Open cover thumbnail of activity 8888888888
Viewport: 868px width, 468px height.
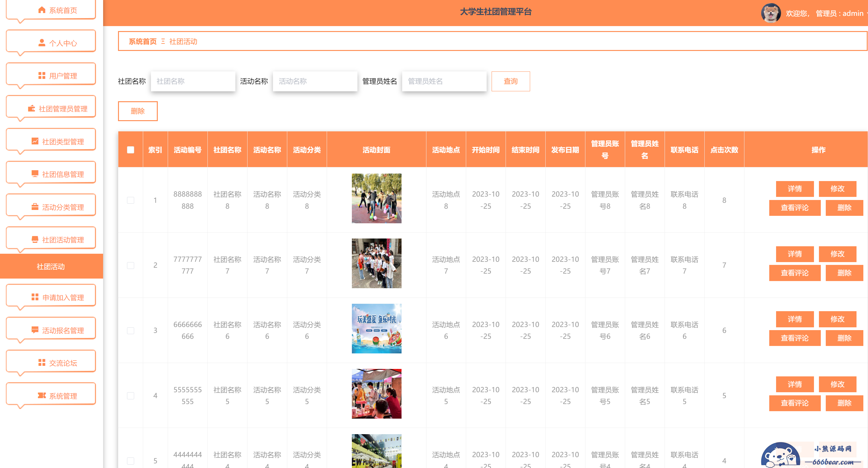(x=376, y=198)
